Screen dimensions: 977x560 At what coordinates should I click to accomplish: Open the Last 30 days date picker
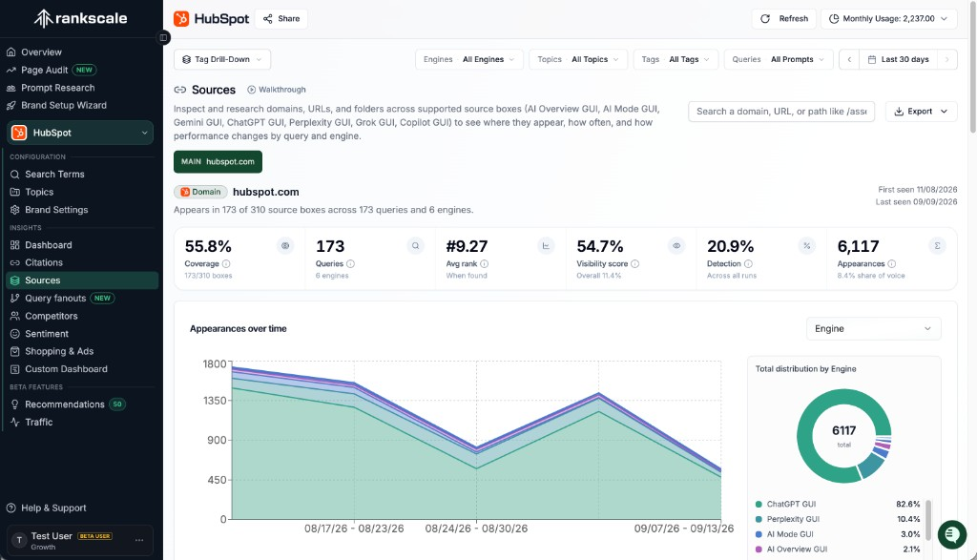[x=899, y=60]
